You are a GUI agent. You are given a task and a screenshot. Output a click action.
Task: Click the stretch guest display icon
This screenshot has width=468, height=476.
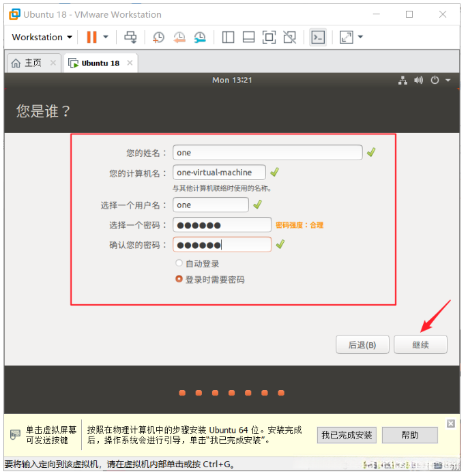(346, 38)
